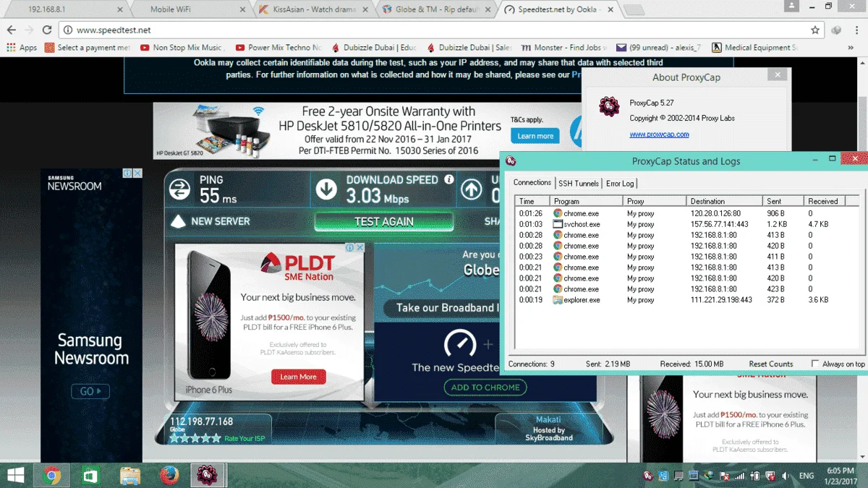868x488 pixels.
Task: Close the PLDT ad with X icon
Action: tap(359, 247)
